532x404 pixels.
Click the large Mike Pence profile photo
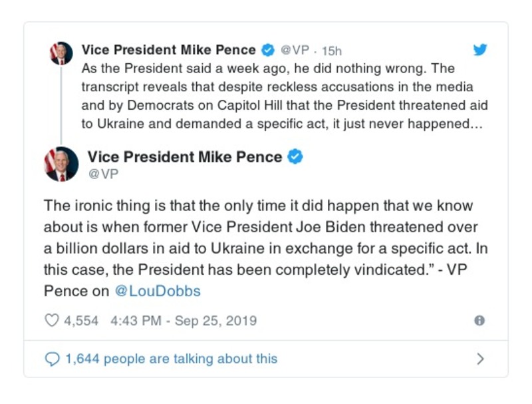coord(61,165)
